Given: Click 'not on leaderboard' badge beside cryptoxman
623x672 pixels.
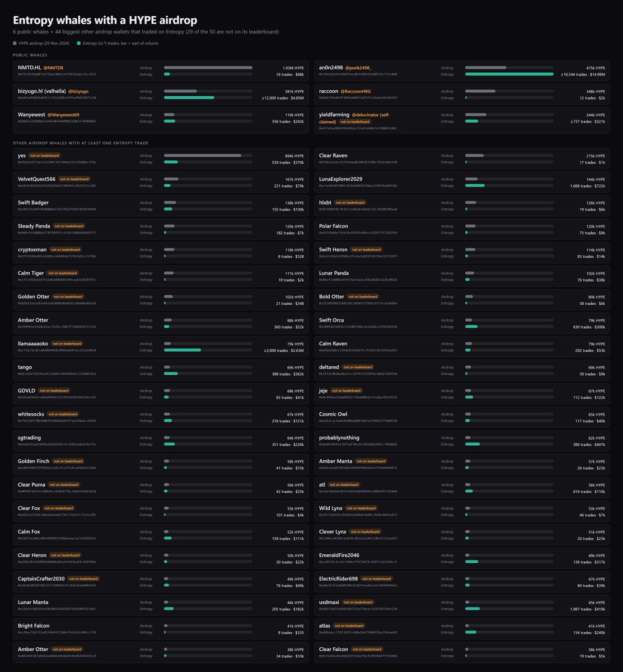Looking at the screenshot, I should coord(65,250).
